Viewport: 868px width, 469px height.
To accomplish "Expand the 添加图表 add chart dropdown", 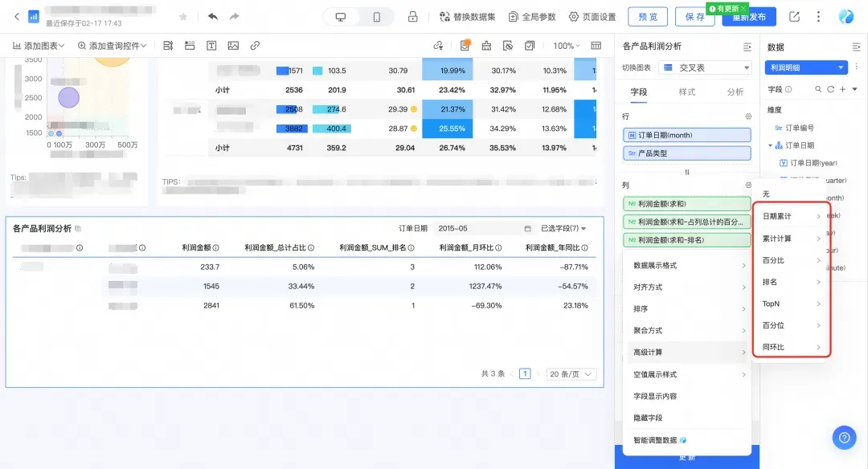I will pyautogui.click(x=39, y=45).
